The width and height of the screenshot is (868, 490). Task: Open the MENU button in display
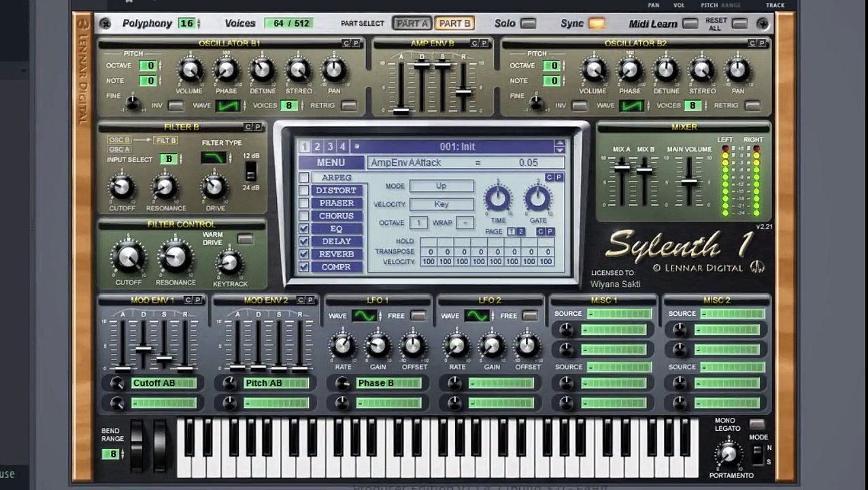click(x=331, y=163)
